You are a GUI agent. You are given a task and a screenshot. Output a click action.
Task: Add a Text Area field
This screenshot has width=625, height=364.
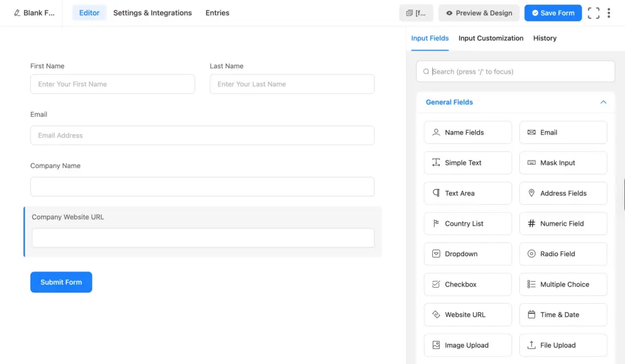pyautogui.click(x=468, y=193)
